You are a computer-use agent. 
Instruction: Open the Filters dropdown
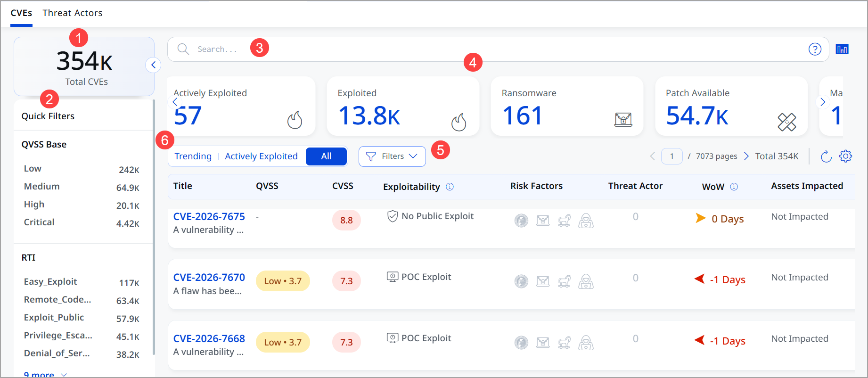[x=392, y=156]
